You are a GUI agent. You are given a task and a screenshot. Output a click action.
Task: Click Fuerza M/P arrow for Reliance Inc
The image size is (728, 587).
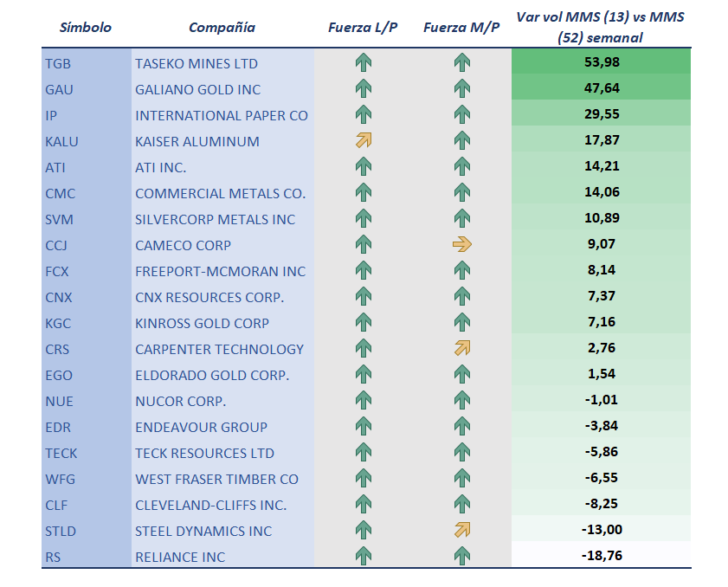coord(462,557)
